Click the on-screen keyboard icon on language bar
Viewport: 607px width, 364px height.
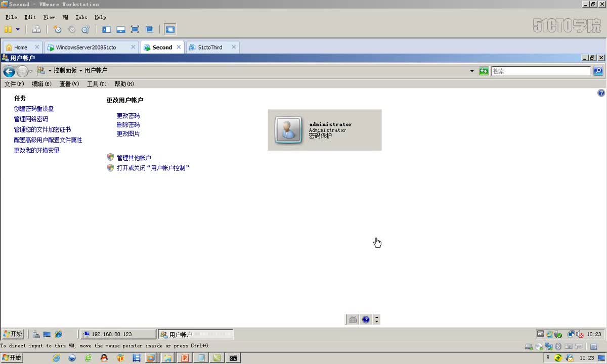pyautogui.click(x=353, y=320)
